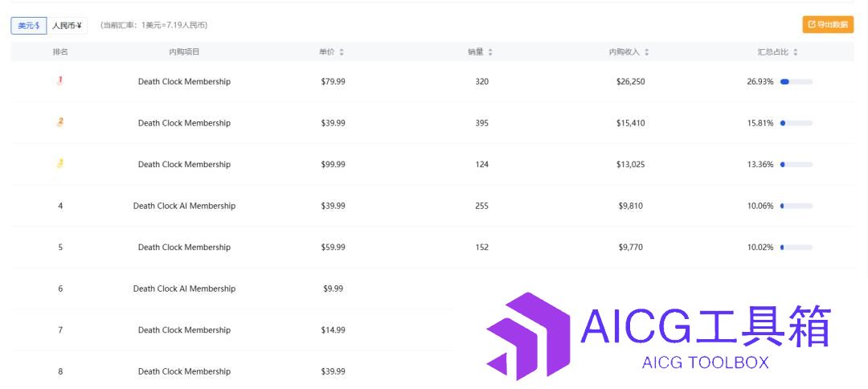Open the $79.99 Death Clock Membership row
The image size is (868, 389).
click(x=432, y=81)
